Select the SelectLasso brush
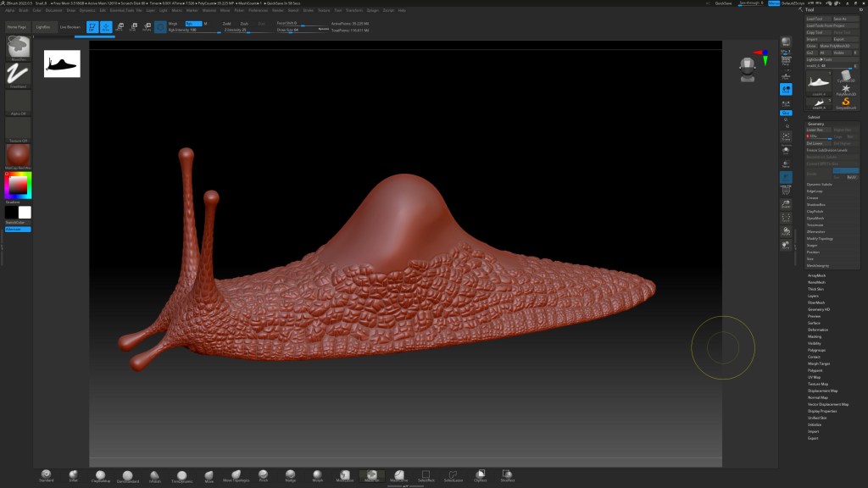This screenshot has height=488, width=868. coord(453,475)
